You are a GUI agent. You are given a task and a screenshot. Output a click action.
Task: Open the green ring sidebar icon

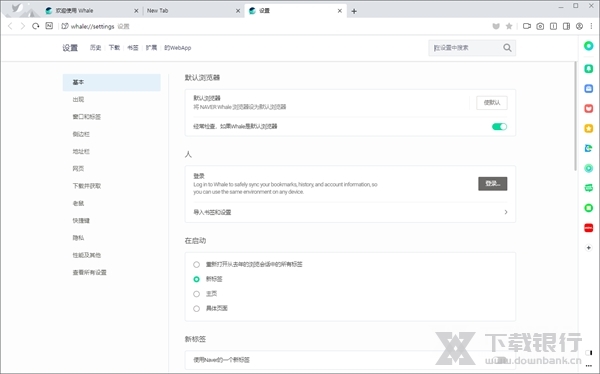click(x=589, y=208)
